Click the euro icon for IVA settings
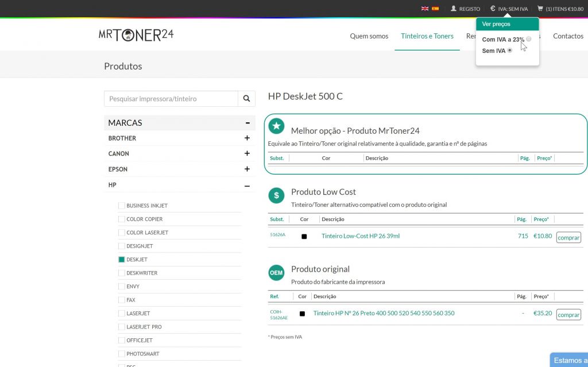Image resolution: width=588 pixels, height=367 pixels. point(493,9)
